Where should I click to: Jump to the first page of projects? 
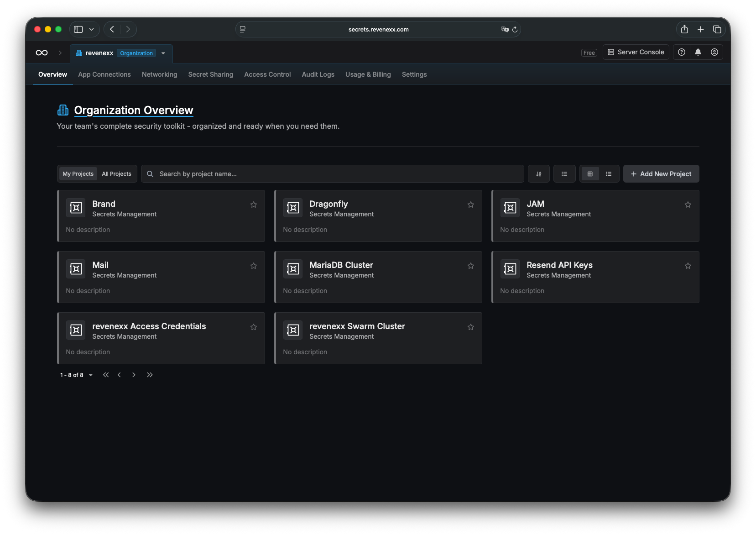[106, 375]
